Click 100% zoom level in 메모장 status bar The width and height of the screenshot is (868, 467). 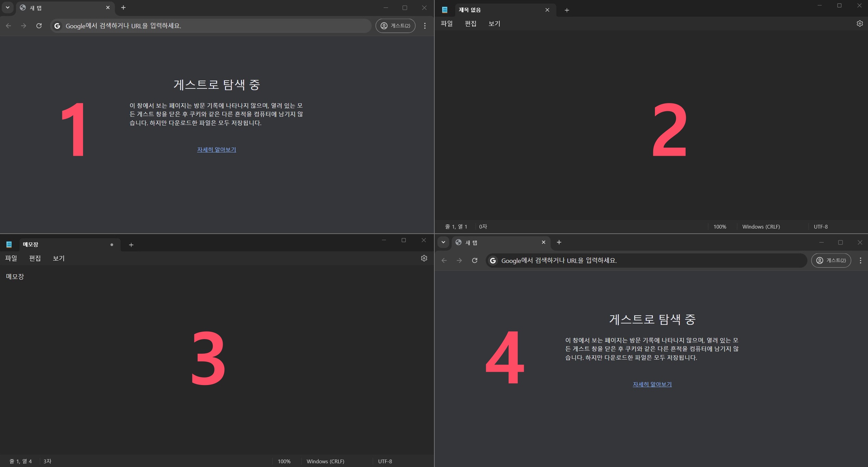coord(284,462)
